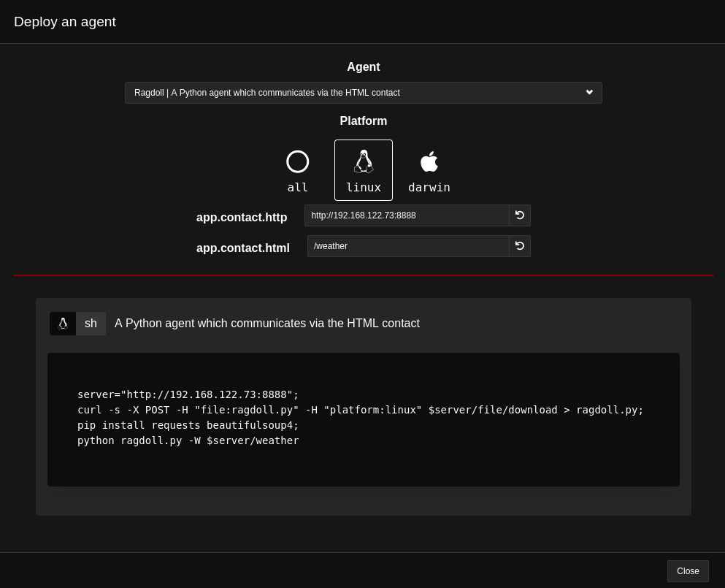
Task: Click the 'all' platform text label
Action: (297, 188)
